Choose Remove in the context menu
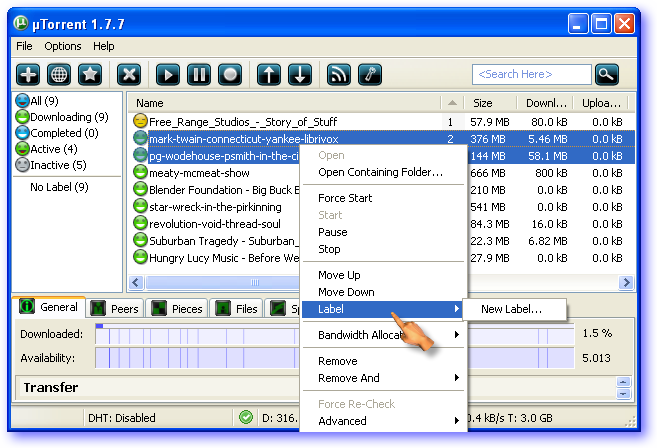 point(383,361)
